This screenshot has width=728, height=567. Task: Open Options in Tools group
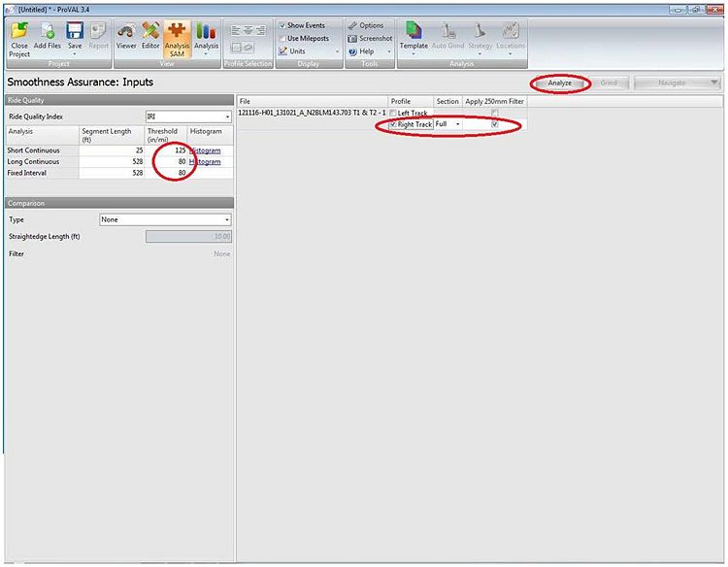366,25
